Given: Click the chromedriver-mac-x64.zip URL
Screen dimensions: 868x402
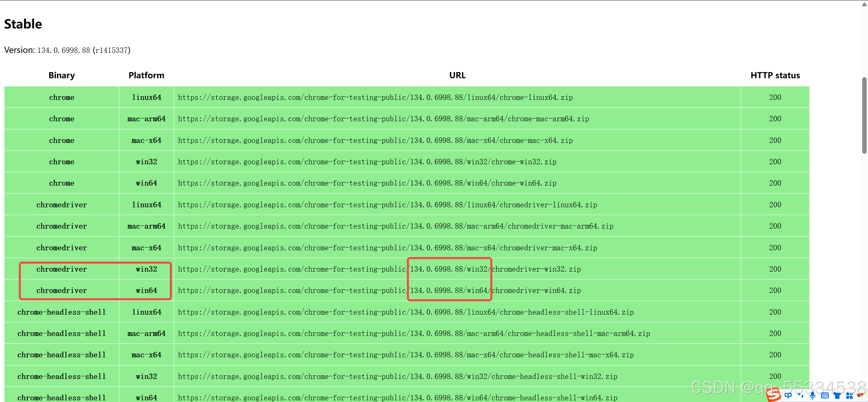Looking at the screenshot, I should pyautogui.click(x=388, y=248).
